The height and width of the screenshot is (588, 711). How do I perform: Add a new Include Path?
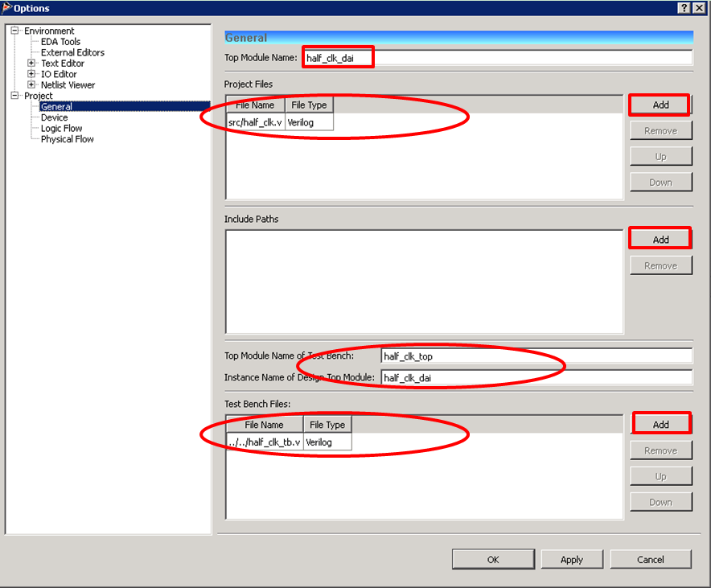[x=660, y=240]
